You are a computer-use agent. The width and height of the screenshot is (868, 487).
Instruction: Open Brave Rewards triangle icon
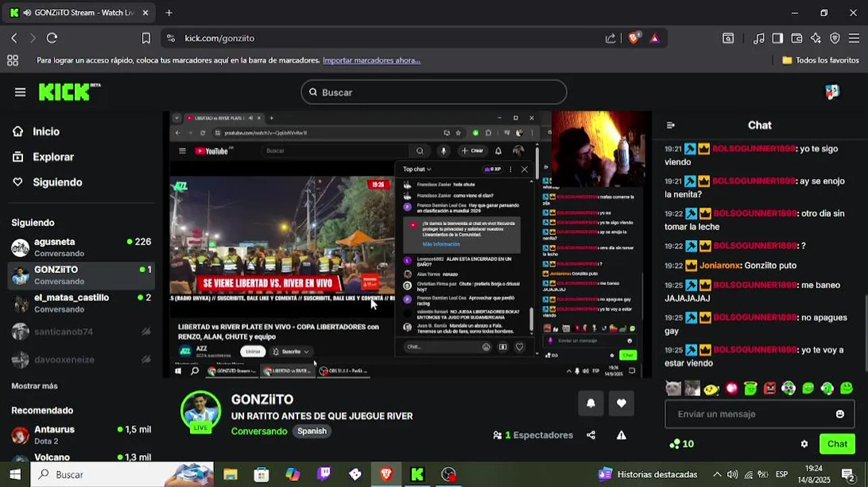[654, 38]
